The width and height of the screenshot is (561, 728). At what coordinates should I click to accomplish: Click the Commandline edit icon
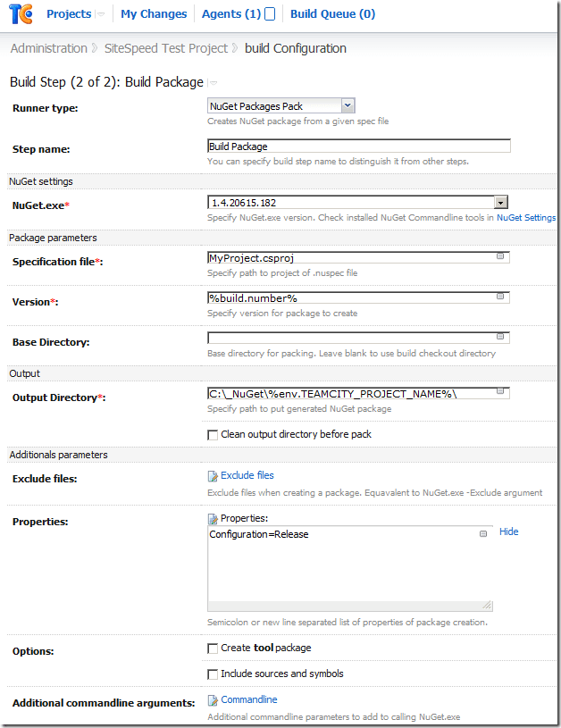point(213,700)
